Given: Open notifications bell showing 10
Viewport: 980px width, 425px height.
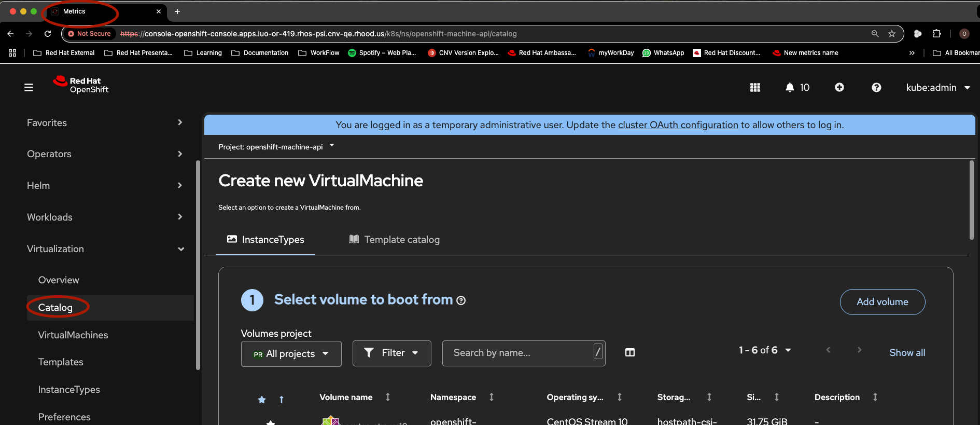Looking at the screenshot, I should (797, 88).
